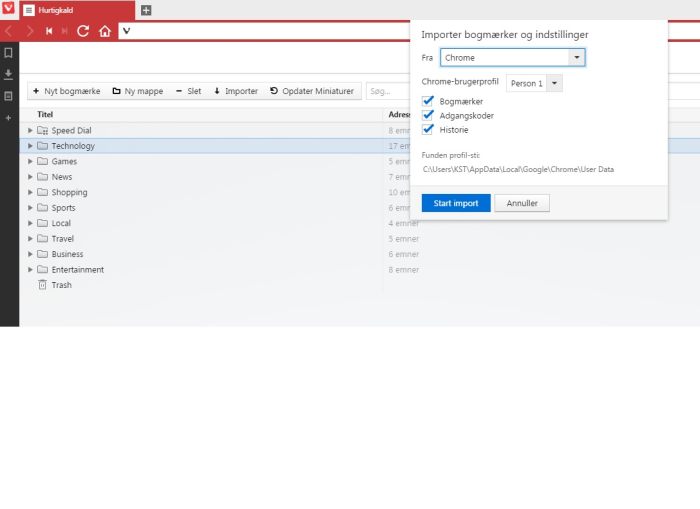The width and height of the screenshot is (700, 509).
Task: Expand the Technology folder
Action: [30, 146]
